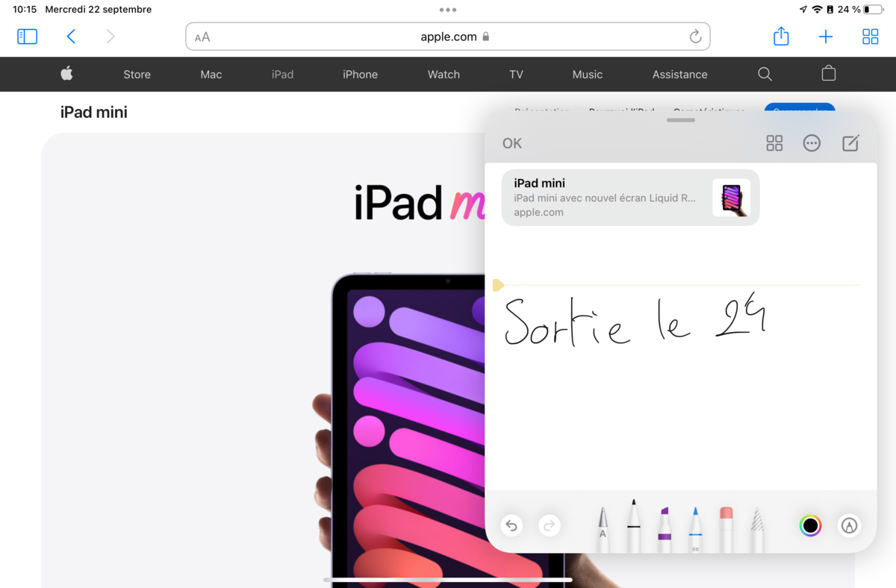Undo the last stroke in the note

(x=511, y=526)
